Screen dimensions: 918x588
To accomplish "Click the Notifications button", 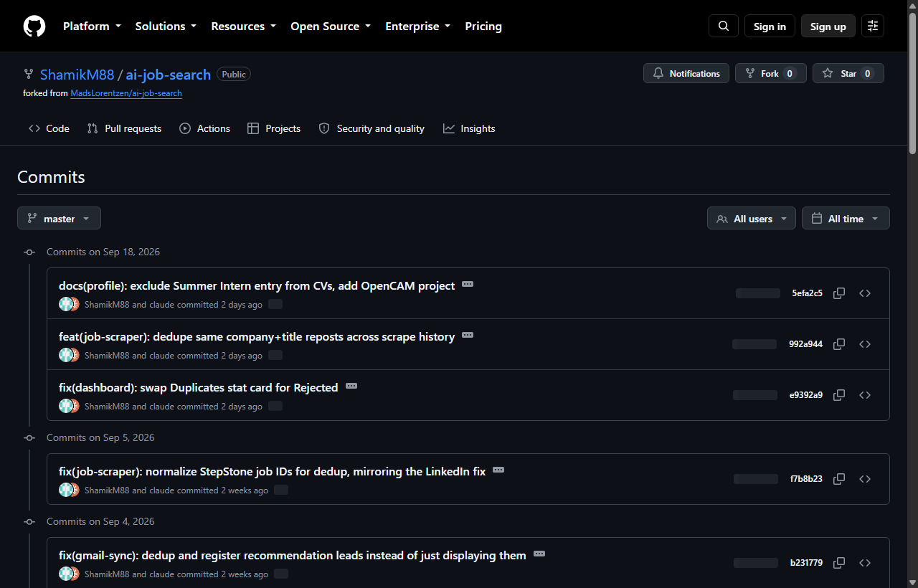I will point(686,73).
